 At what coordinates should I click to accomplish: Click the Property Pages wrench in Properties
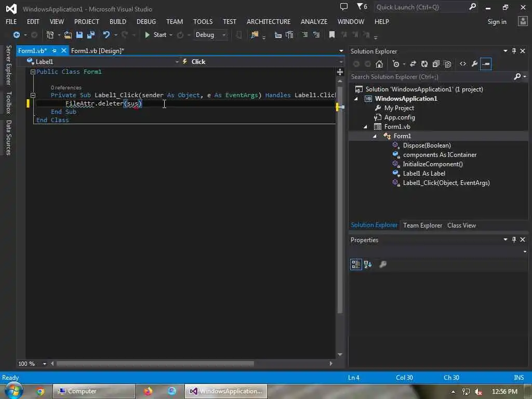383,264
